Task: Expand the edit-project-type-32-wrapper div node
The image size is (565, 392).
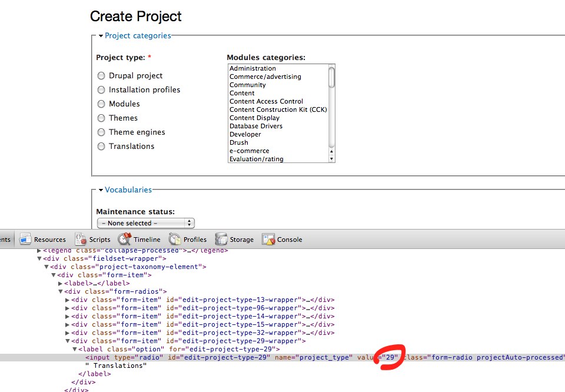Action: [67, 333]
